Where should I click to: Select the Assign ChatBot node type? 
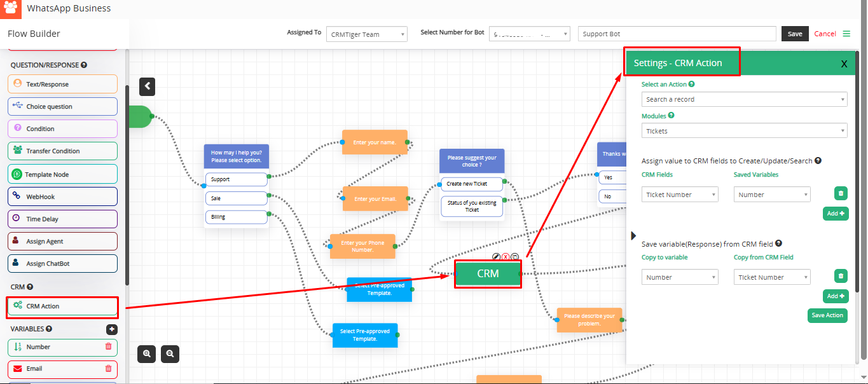[63, 263]
